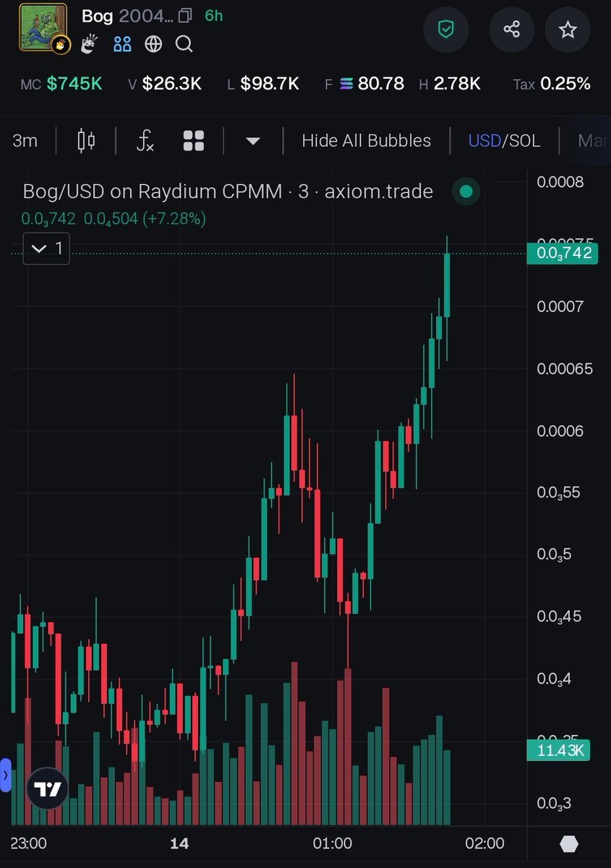This screenshot has width=611, height=868.
Task: Open the TradingView logo link
Action: 48,789
